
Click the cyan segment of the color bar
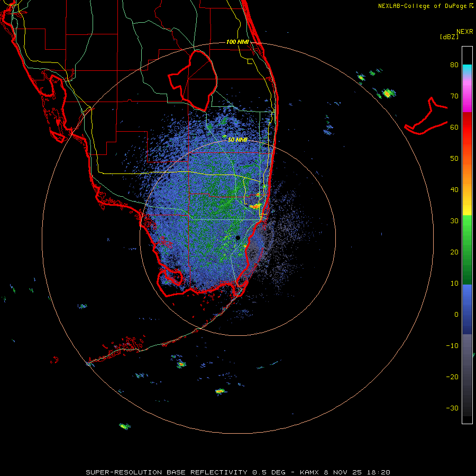[467, 69]
